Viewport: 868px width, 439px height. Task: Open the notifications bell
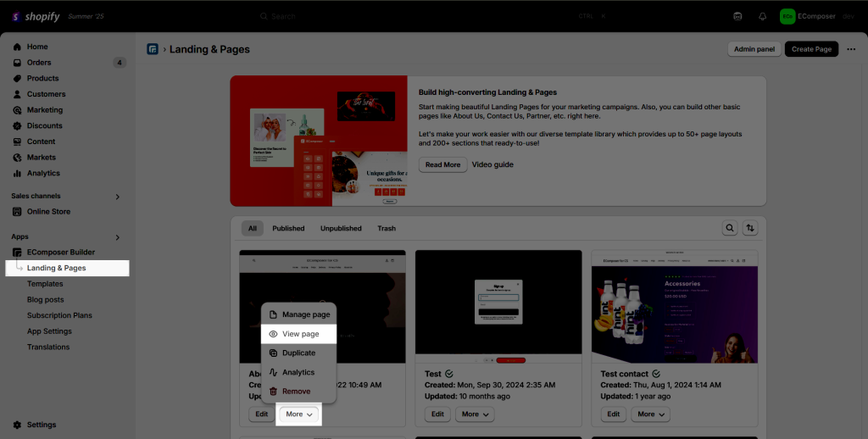(x=762, y=17)
